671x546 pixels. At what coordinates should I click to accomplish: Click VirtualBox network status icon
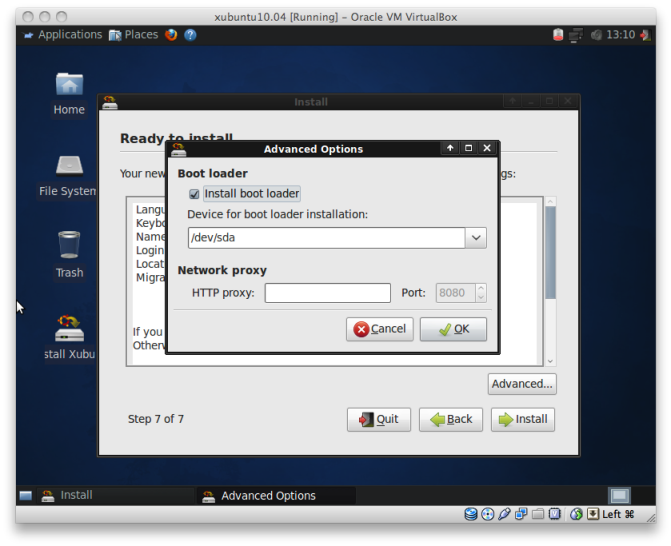click(x=521, y=514)
